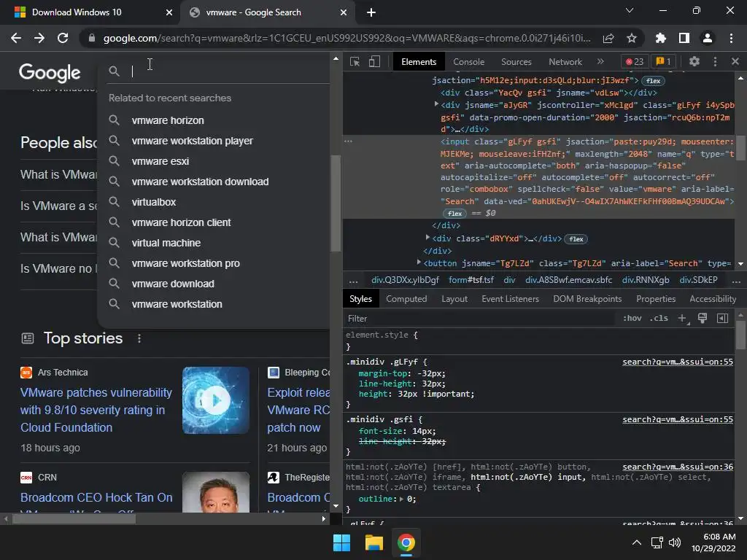The width and height of the screenshot is (747, 560).
Task: Open source link for the .minidiv .gLFyf rule
Action: tap(678, 362)
